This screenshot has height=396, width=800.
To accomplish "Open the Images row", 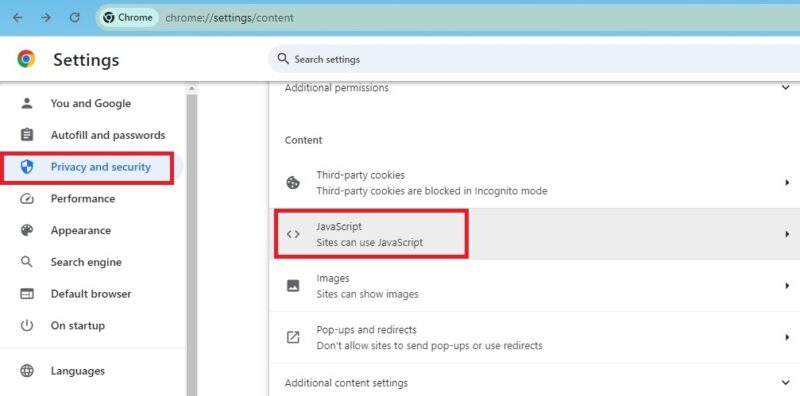I will pos(534,286).
